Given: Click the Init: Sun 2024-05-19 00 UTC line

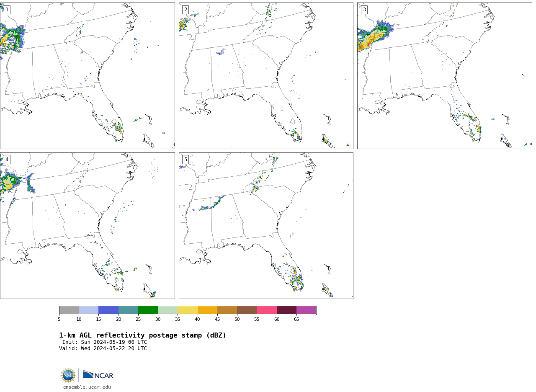Looking at the screenshot, I should (105, 342).
